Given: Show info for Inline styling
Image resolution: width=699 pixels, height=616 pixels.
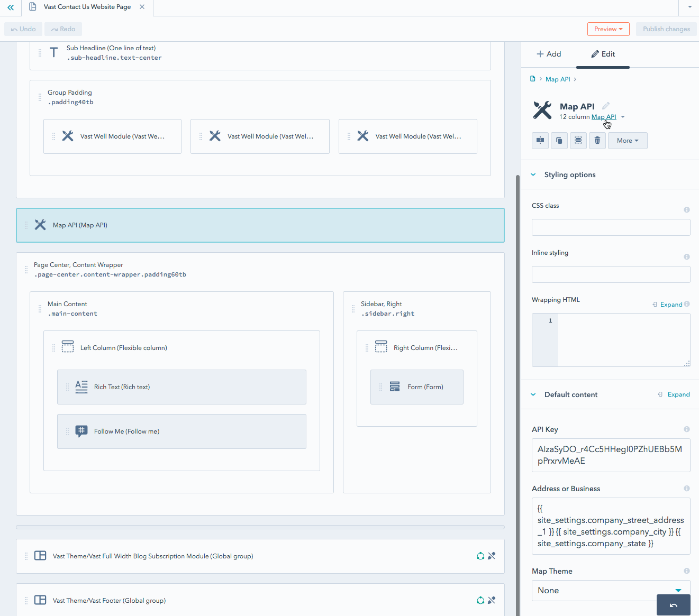Looking at the screenshot, I should [x=687, y=256].
